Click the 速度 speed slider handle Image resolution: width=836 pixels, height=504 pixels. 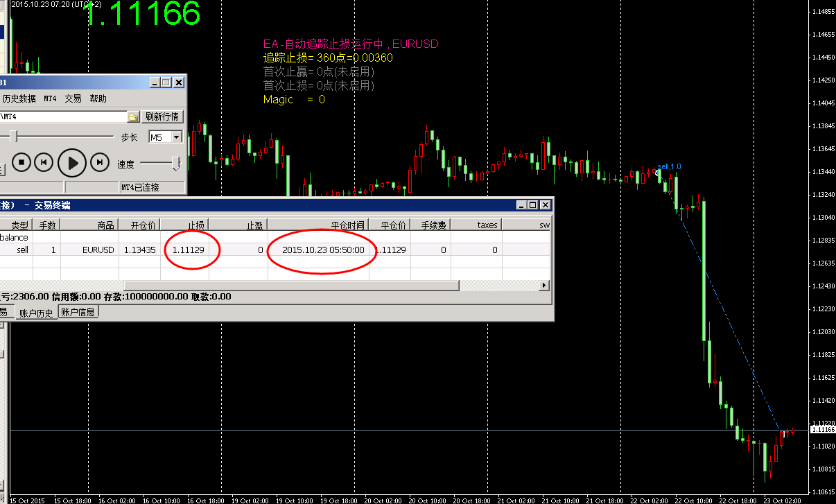177,163
